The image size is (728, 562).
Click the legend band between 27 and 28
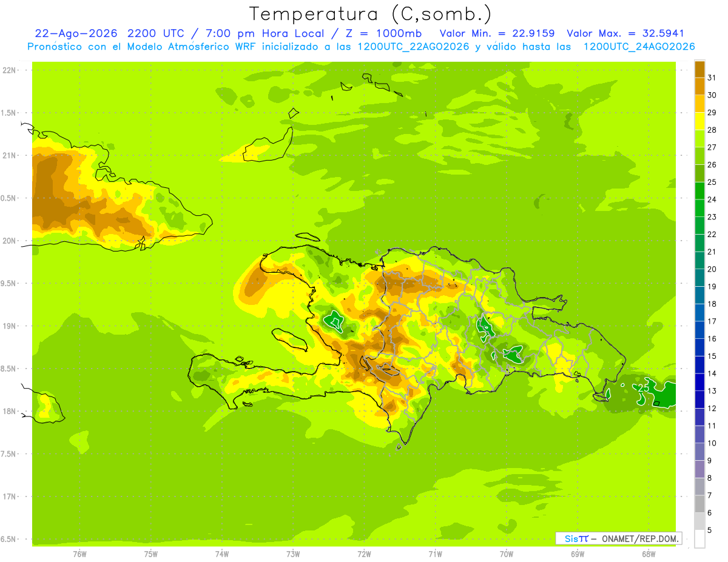click(x=699, y=138)
